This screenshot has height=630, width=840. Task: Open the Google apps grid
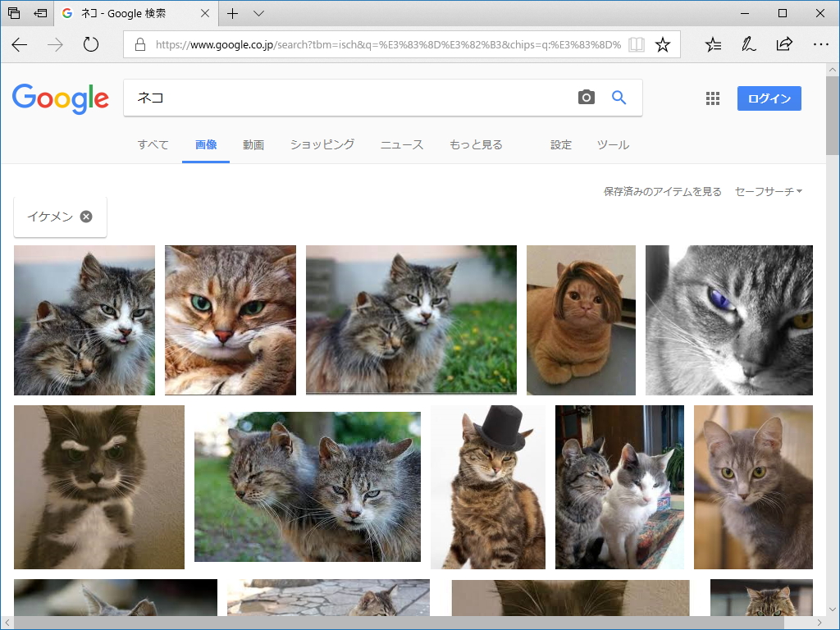coord(712,98)
